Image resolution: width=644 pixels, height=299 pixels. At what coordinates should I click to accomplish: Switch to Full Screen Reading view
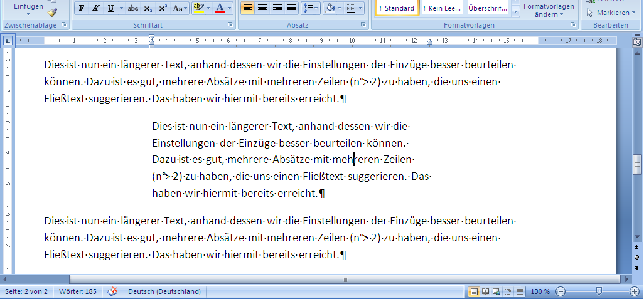[485, 291]
